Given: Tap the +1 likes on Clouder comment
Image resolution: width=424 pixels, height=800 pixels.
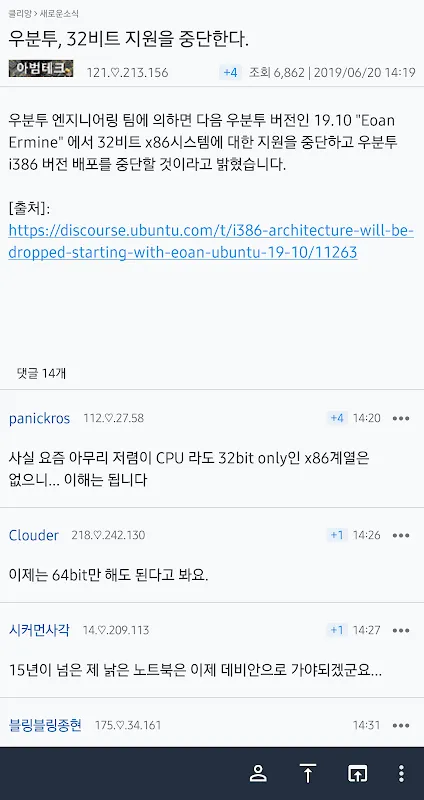Looking at the screenshot, I should (337, 535).
